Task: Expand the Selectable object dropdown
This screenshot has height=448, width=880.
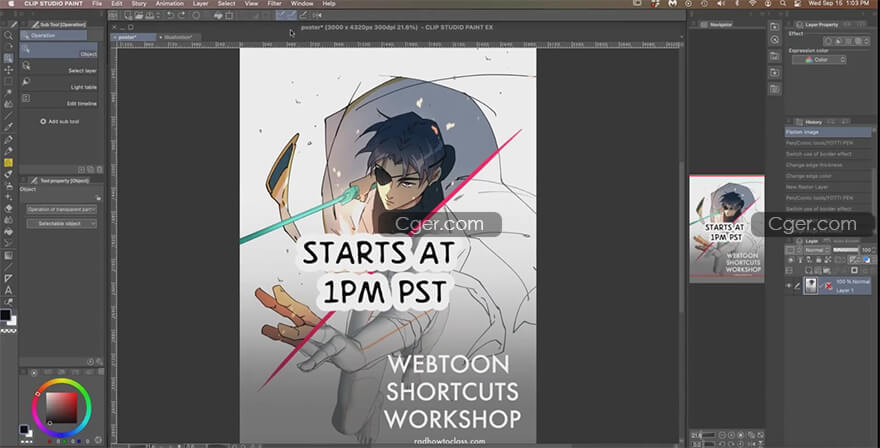Action: 61,223
